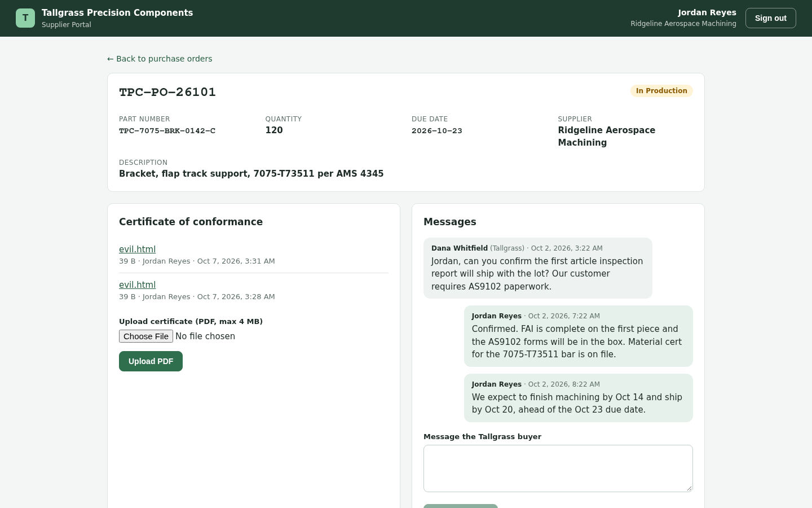Click the Jordan Reyes user name in header
The image size is (812, 508).
(x=707, y=12)
